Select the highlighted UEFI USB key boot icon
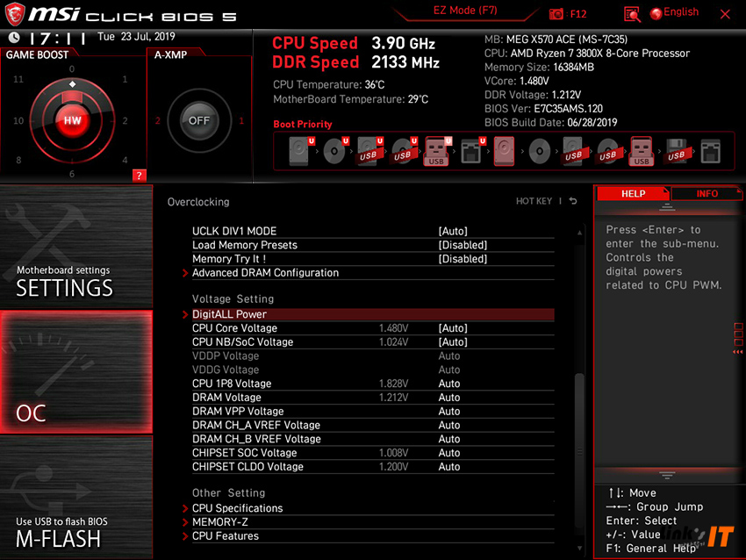The width and height of the screenshot is (746, 560). [x=438, y=151]
